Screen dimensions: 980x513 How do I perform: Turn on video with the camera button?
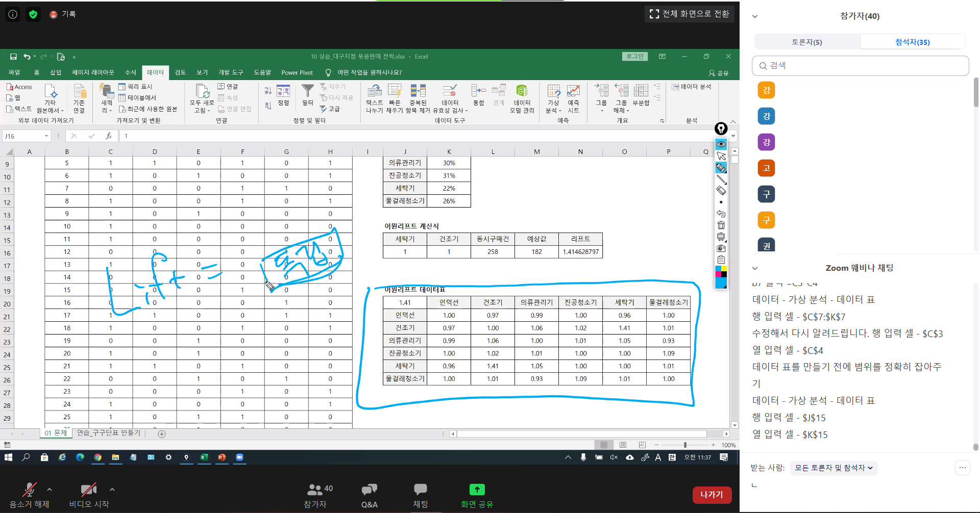[x=88, y=490]
